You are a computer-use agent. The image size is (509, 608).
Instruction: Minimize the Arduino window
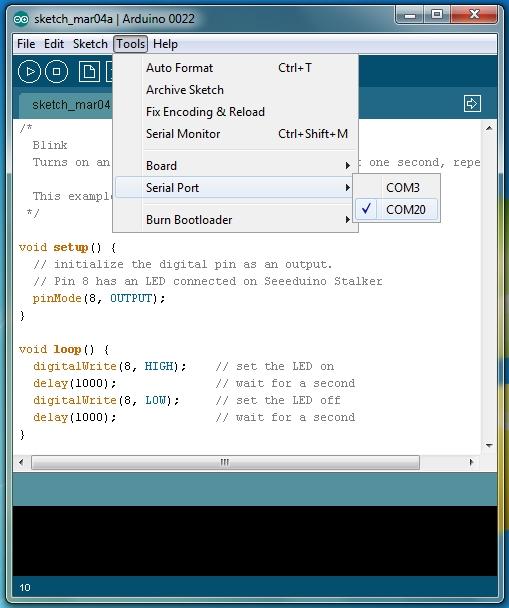point(410,15)
